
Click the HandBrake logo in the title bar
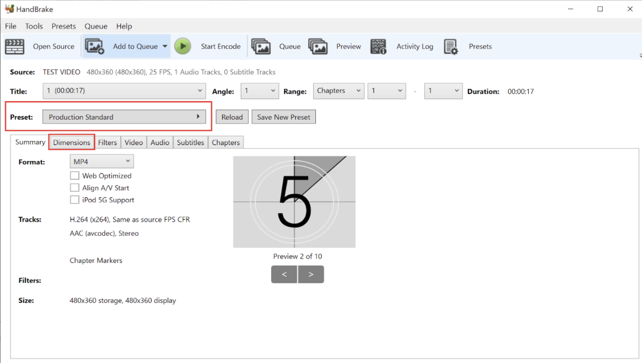[x=9, y=9]
